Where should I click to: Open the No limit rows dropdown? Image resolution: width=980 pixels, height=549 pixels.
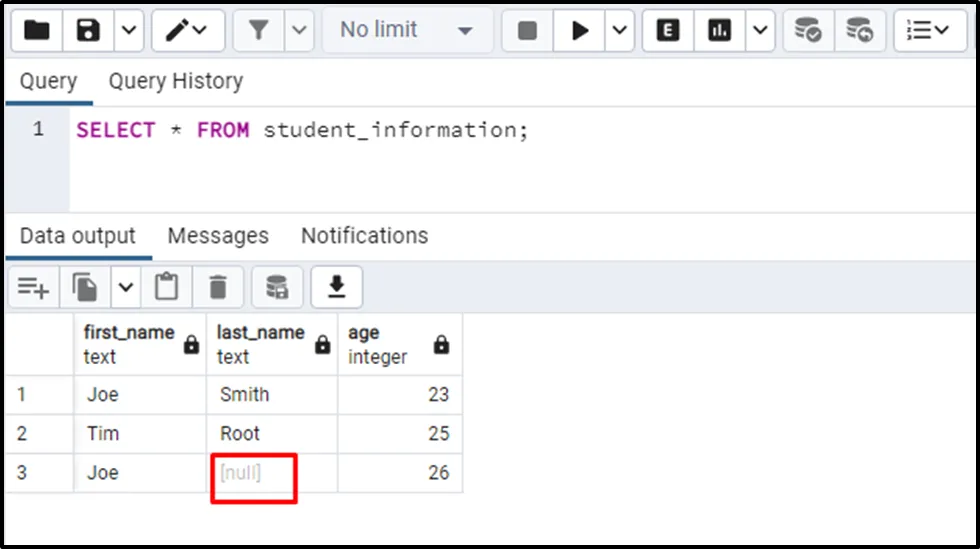coord(405,31)
